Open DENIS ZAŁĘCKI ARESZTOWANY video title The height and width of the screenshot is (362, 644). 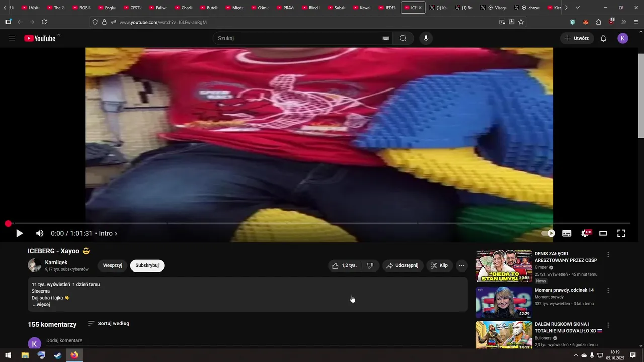click(x=566, y=257)
